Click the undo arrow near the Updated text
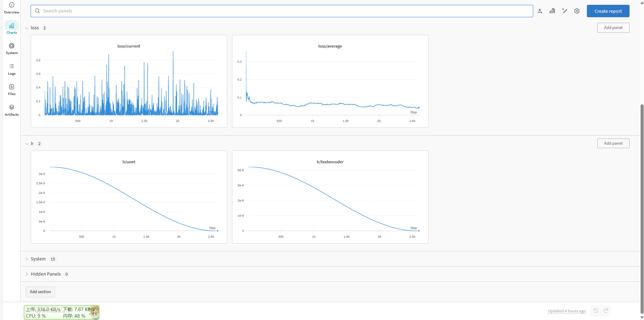 pyautogui.click(x=596, y=311)
